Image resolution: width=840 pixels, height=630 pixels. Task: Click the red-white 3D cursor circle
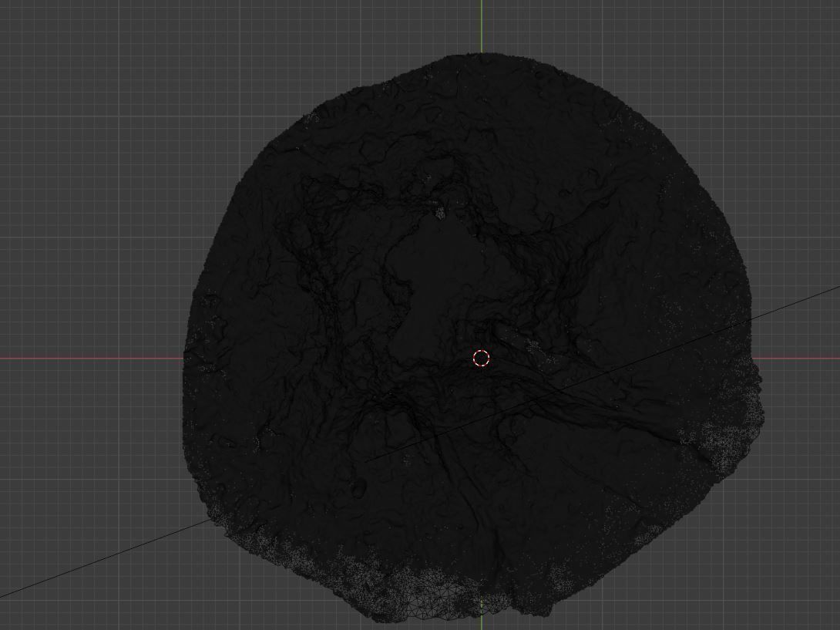click(x=482, y=358)
